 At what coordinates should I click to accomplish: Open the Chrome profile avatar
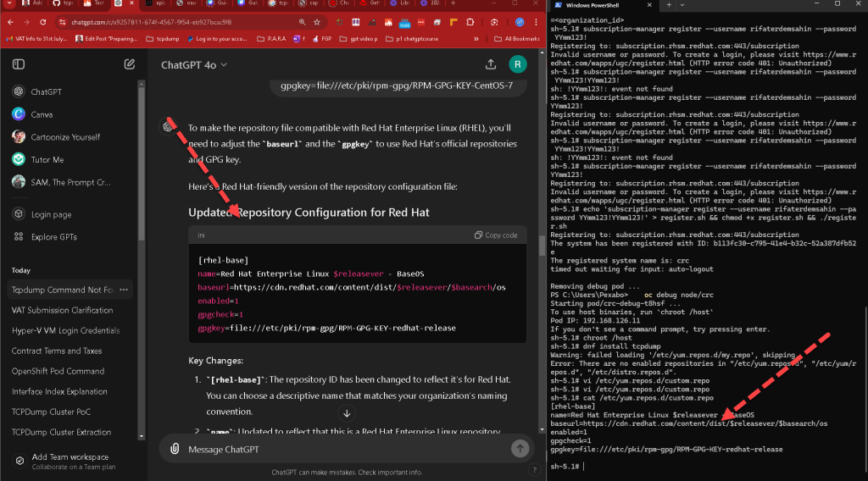pos(520,22)
